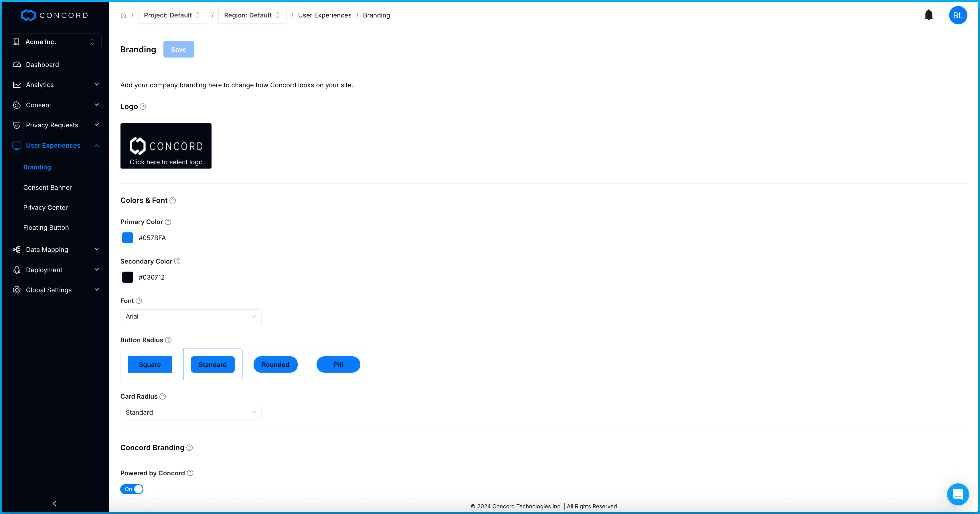Toggle the Powered by Concord switch
This screenshot has height=514, width=980.
tap(132, 489)
